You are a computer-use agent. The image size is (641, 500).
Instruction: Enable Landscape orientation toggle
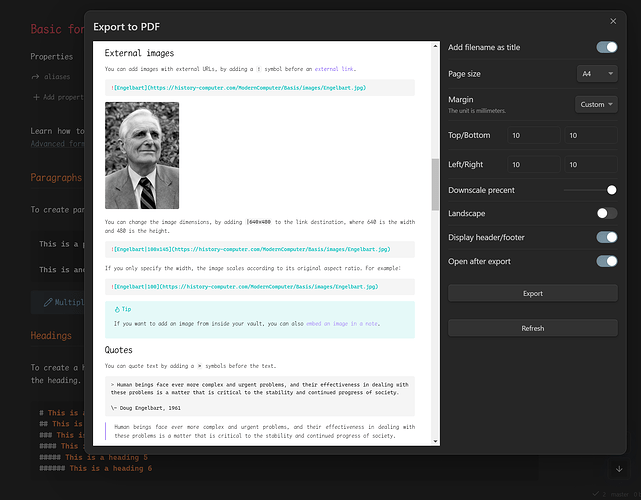[x=606, y=213]
